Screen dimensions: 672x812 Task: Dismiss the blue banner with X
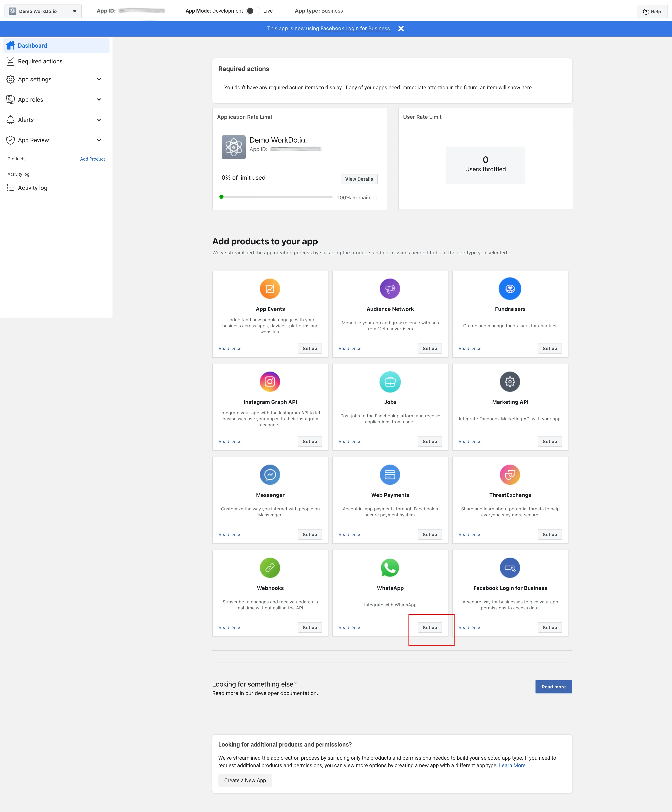[x=401, y=29]
